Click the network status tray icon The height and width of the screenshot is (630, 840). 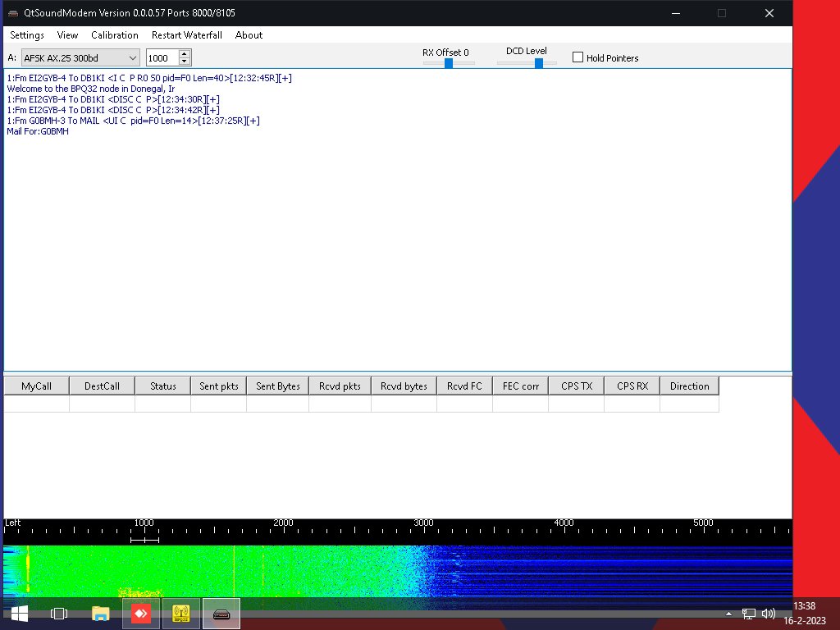coord(747,613)
